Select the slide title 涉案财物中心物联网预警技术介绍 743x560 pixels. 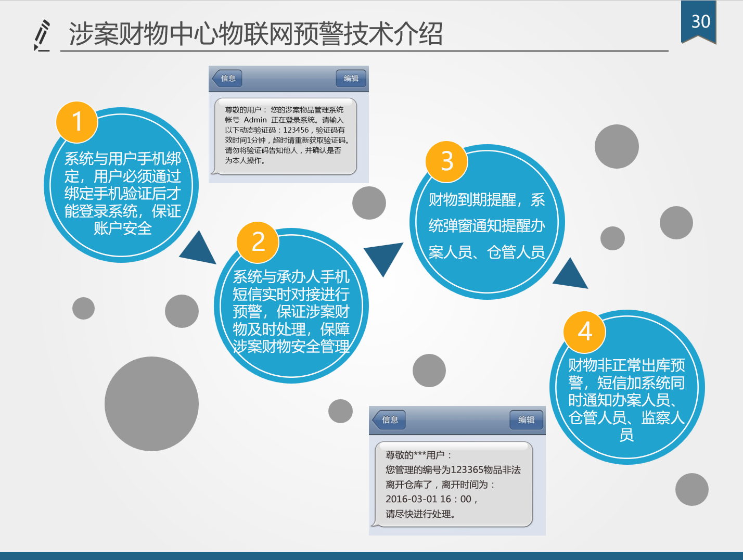click(255, 34)
